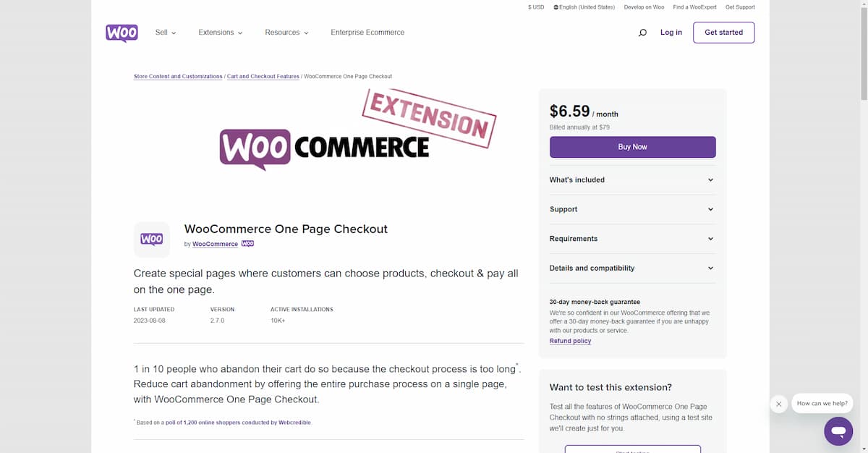Dismiss the 'How can we help?' popup
The height and width of the screenshot is (453, 868).
pyautogui.click(x=778, y=405)
